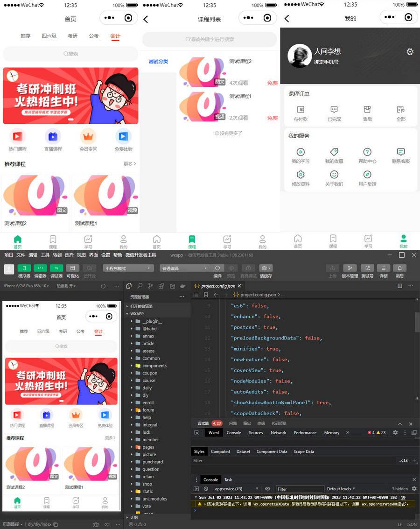The height and width of the screenshot is (529, 420).
Task: Toggle the 预览 preview eye icon
Action: click(231, 267)
